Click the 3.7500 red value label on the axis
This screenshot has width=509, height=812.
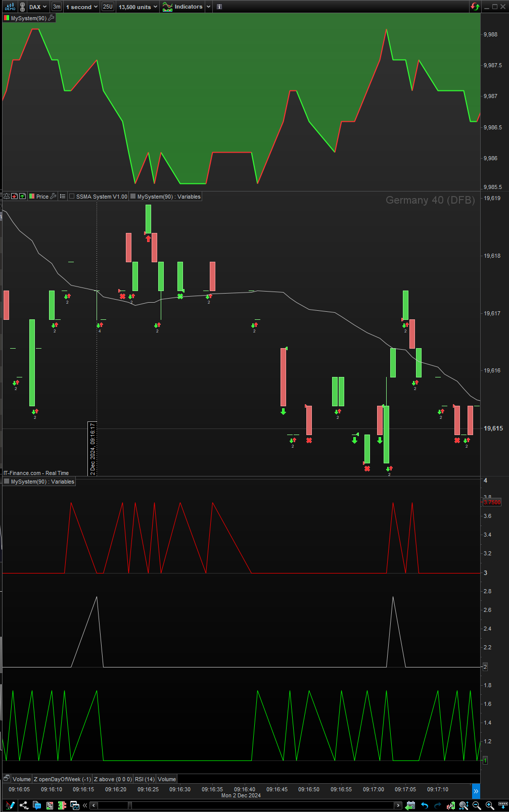click(x=492, y=502)
